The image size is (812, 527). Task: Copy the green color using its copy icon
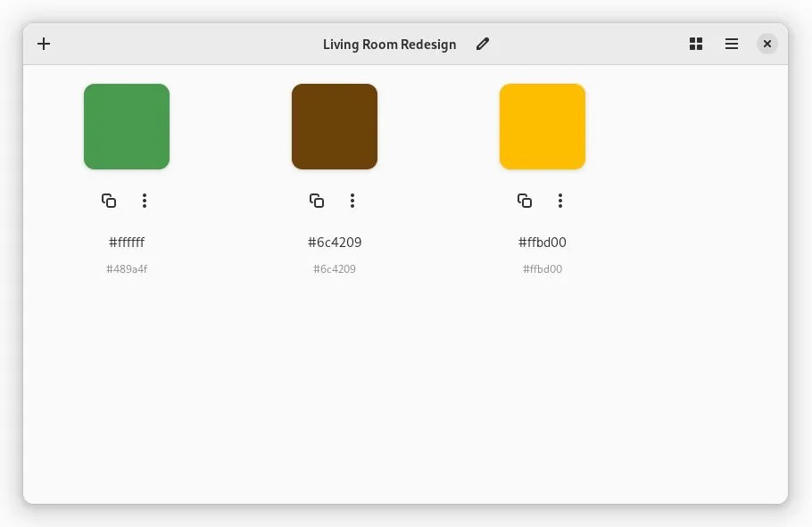pos(108,201)
